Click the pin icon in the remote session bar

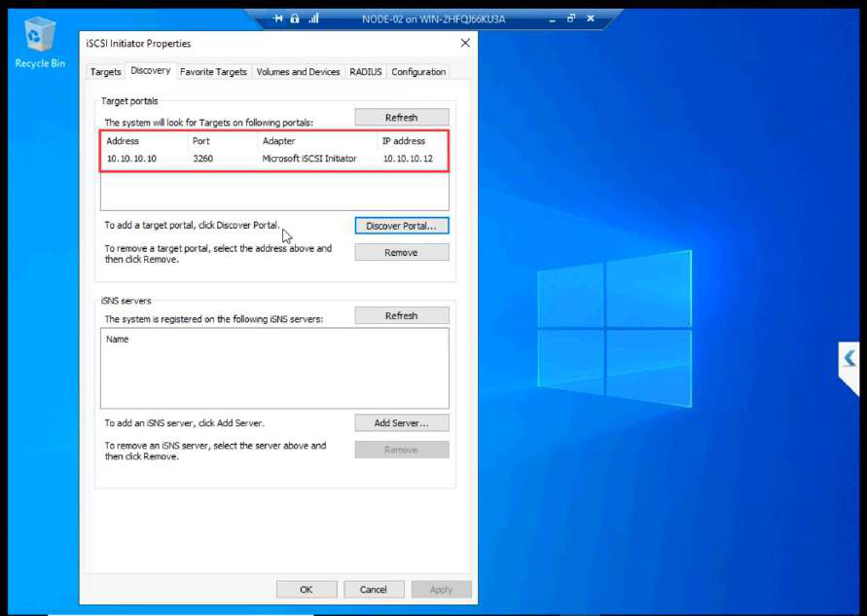(x=278, y=18)
